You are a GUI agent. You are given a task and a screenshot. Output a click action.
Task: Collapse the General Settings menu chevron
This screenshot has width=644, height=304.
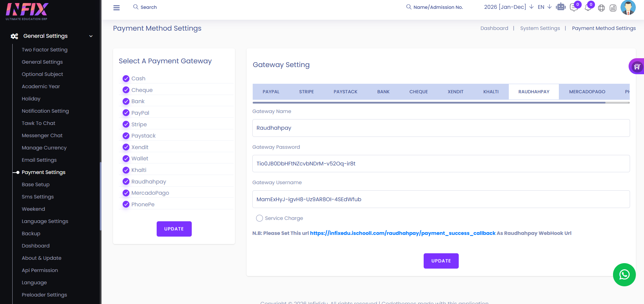(91, 36)
